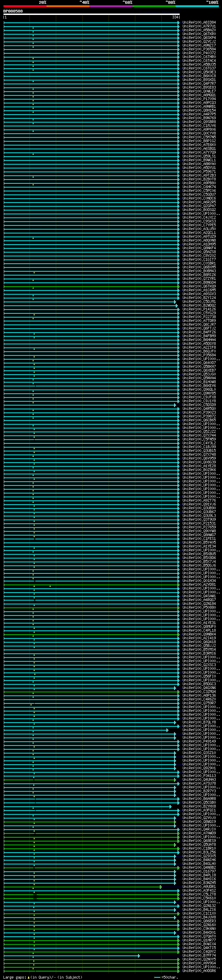
Task: Select the UniRef100_B4KD01 label
Action: (x=199, y=932)
